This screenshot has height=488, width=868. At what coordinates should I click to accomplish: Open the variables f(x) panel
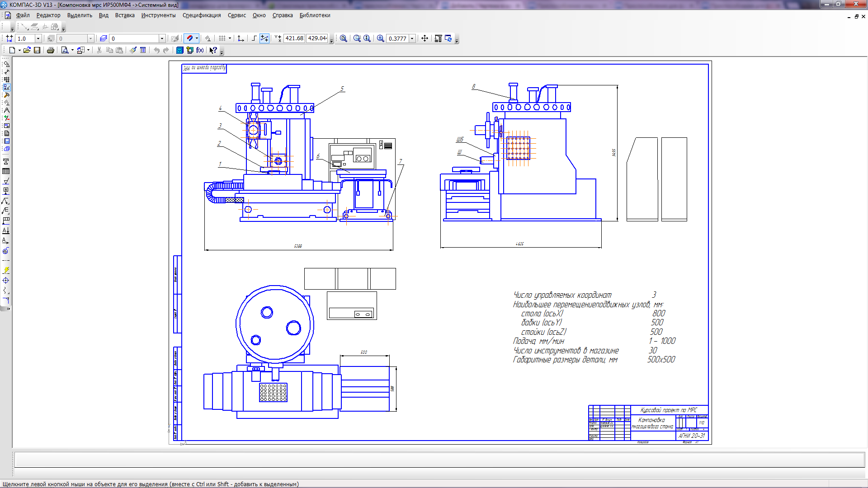tap(200, 50)
